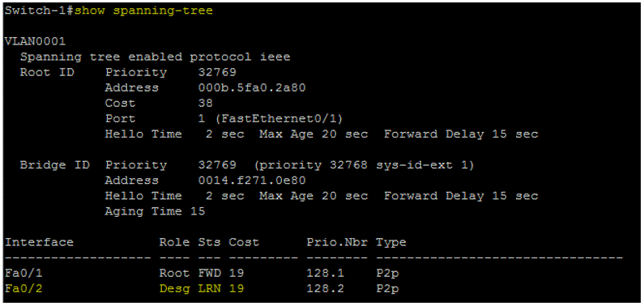
Task: Click the VLAN0001 heading
Action: [35, 41]
